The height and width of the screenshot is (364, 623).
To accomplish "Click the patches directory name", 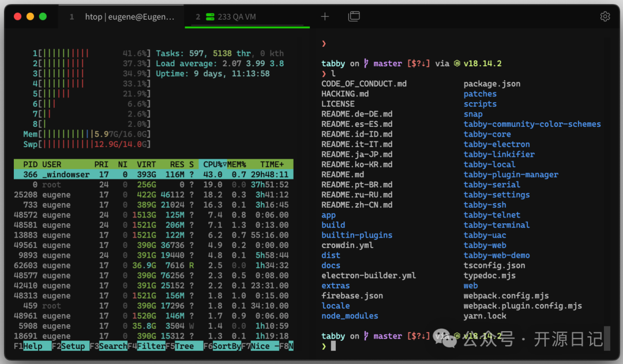I will click(480, 94).
